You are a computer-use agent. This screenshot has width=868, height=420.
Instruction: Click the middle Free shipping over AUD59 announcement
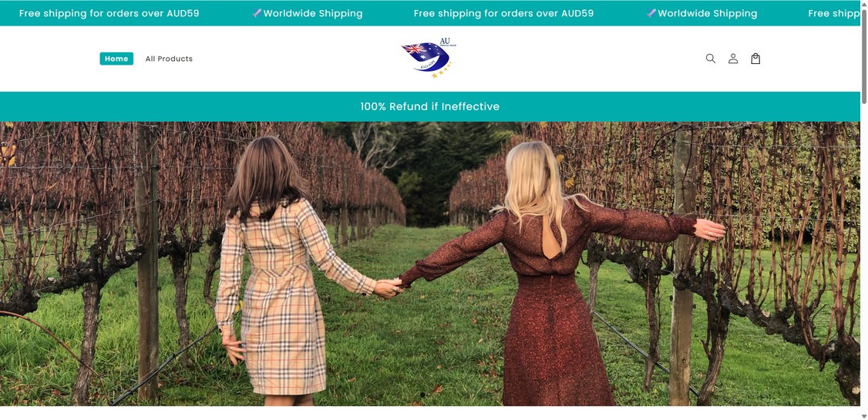[503, 13]
